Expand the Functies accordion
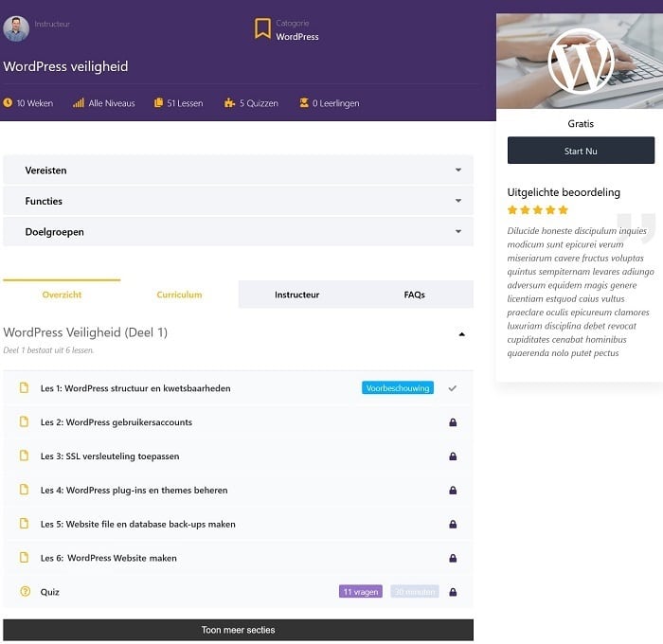This screenshot has width=663, height=644. pos(238,201)
